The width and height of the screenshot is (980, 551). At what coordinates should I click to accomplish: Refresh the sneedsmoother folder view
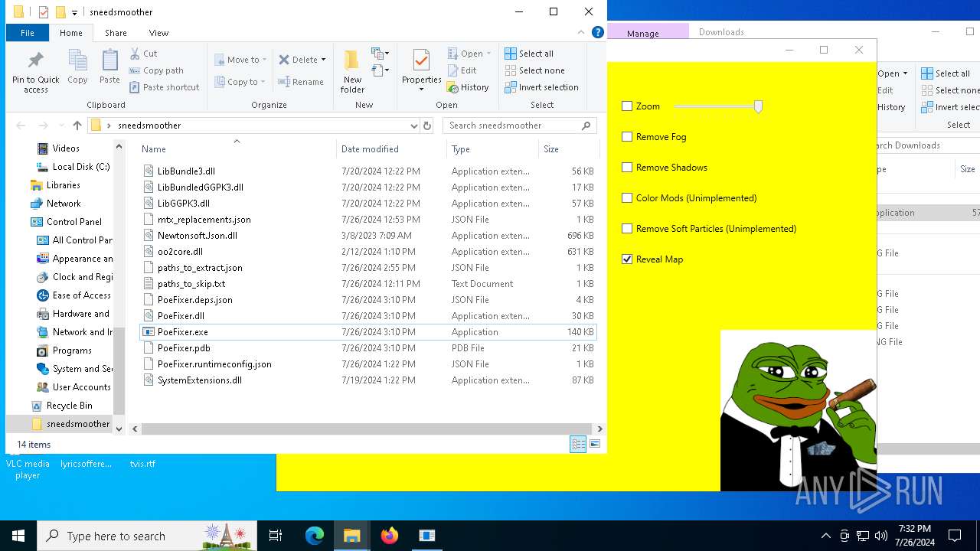point(427,126)
